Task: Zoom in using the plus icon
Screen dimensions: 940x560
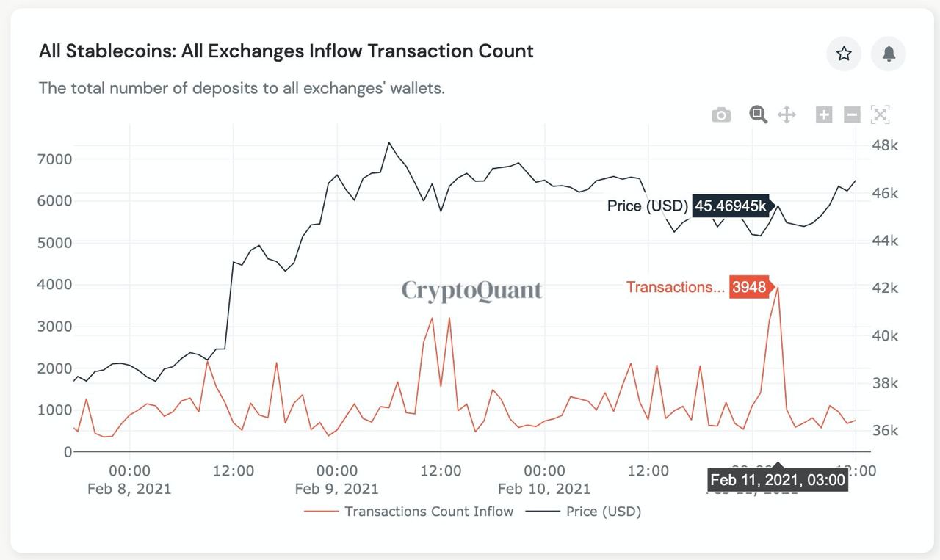Action: (823, 114)
